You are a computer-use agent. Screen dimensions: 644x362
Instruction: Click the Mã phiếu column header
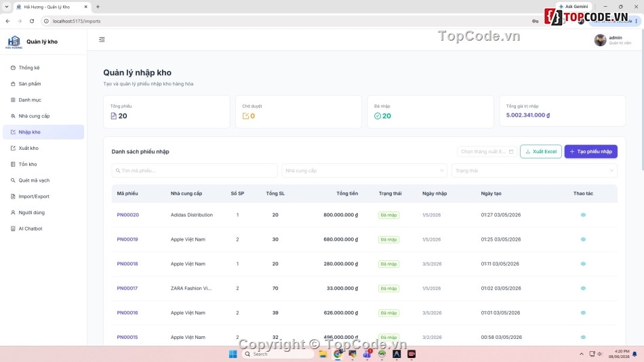(127, 193)
